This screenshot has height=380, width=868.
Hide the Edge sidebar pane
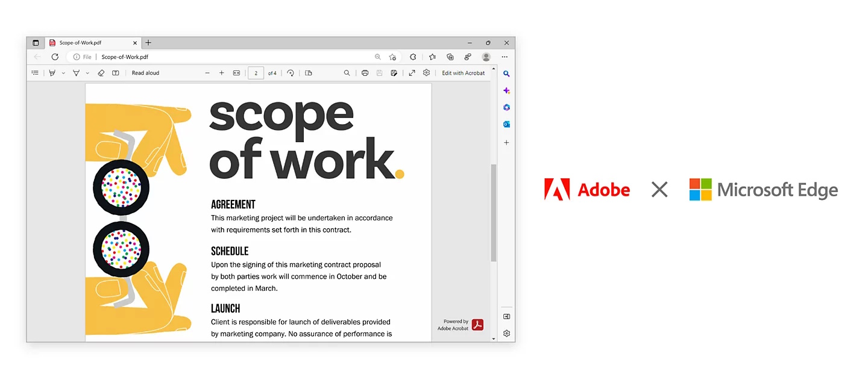tap(506, 316)
